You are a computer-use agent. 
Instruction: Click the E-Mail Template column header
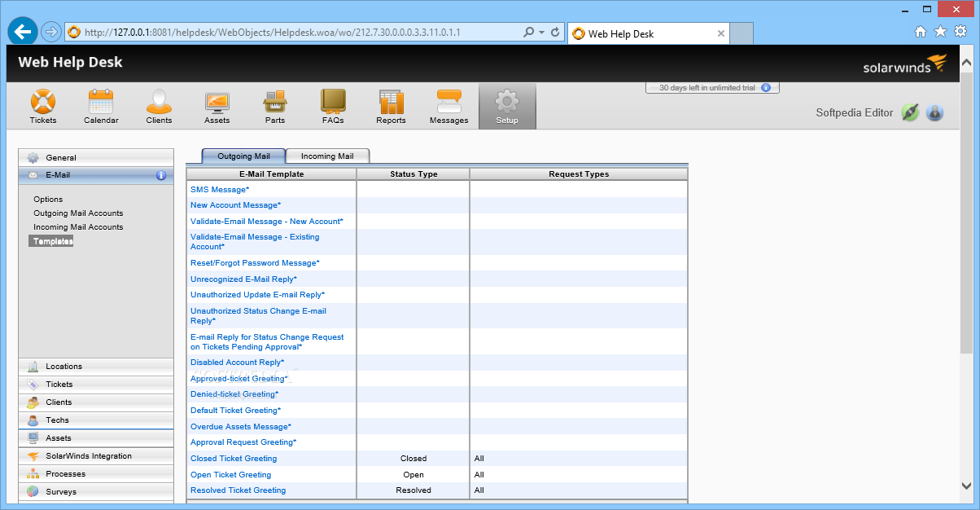pos(271,174)
